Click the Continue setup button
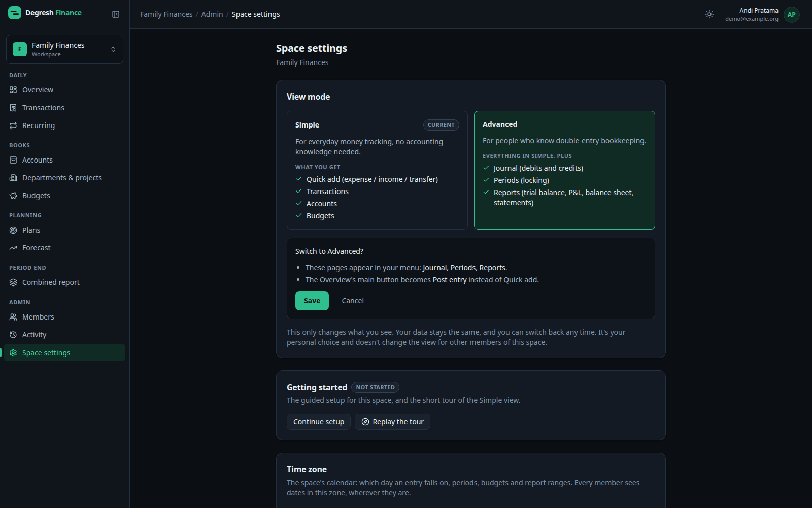The width and height of the screenshot is (812, 508). point(319,422)
